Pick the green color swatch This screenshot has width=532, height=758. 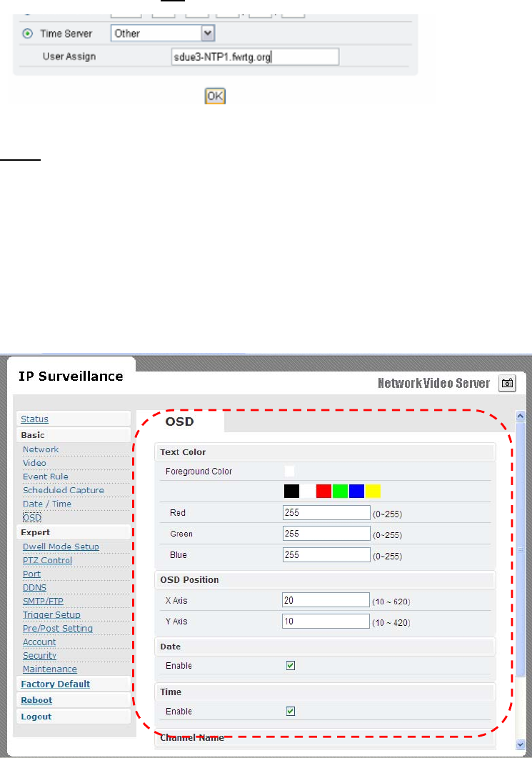(340, 491)
